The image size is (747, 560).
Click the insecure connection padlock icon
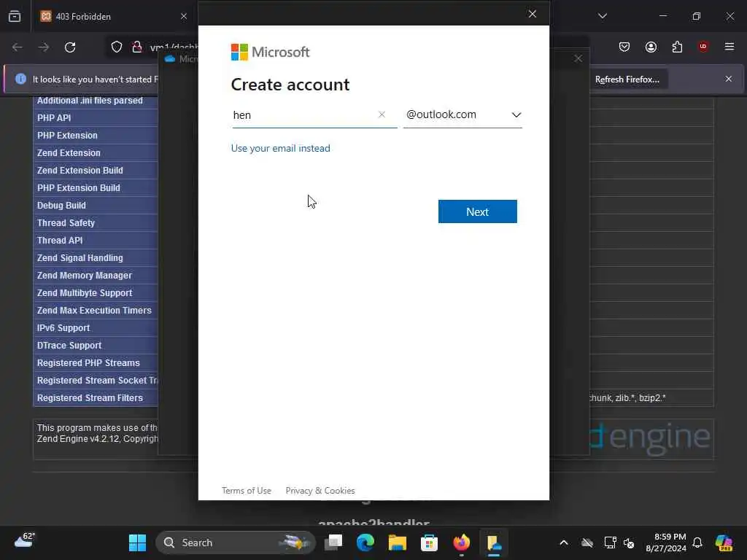click(x=136, y=47)
